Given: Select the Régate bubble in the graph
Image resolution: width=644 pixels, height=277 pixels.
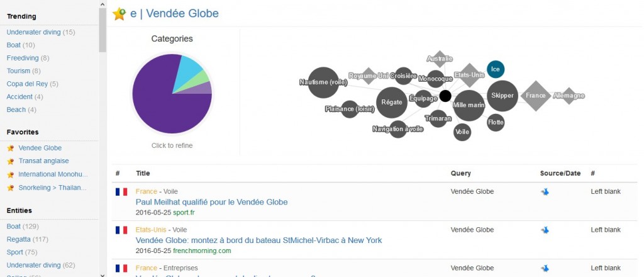Looking at the screenshot, I should pos(392,103).
